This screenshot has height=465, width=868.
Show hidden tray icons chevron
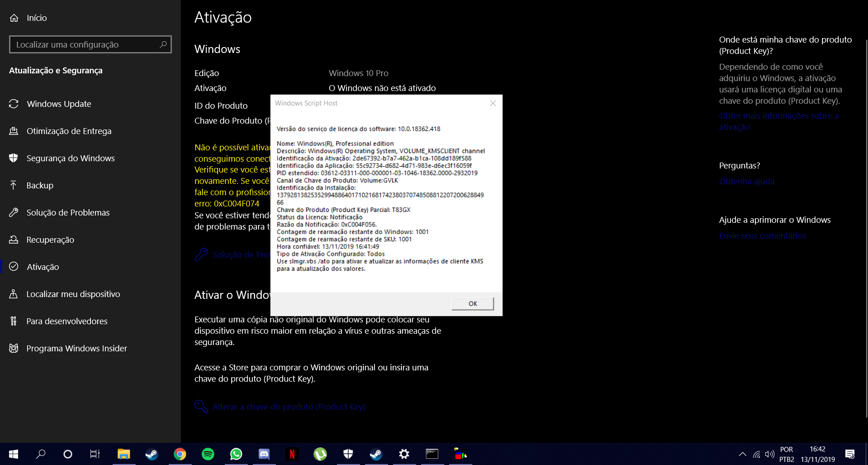coord(743,454)
